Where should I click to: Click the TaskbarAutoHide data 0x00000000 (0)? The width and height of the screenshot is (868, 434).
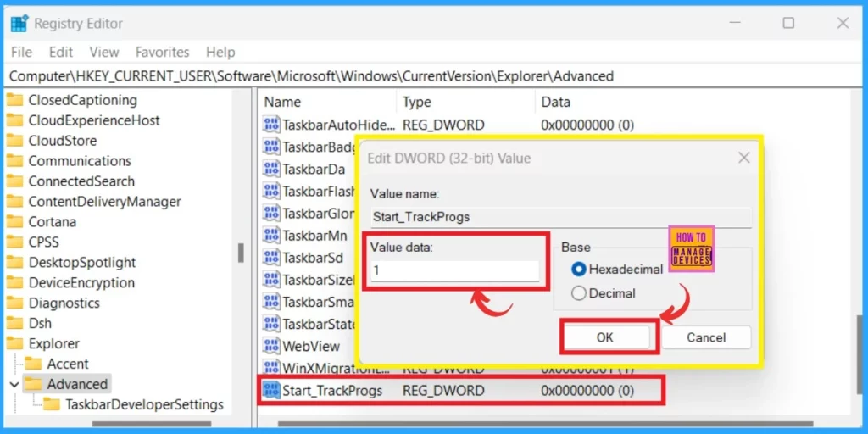587,125
